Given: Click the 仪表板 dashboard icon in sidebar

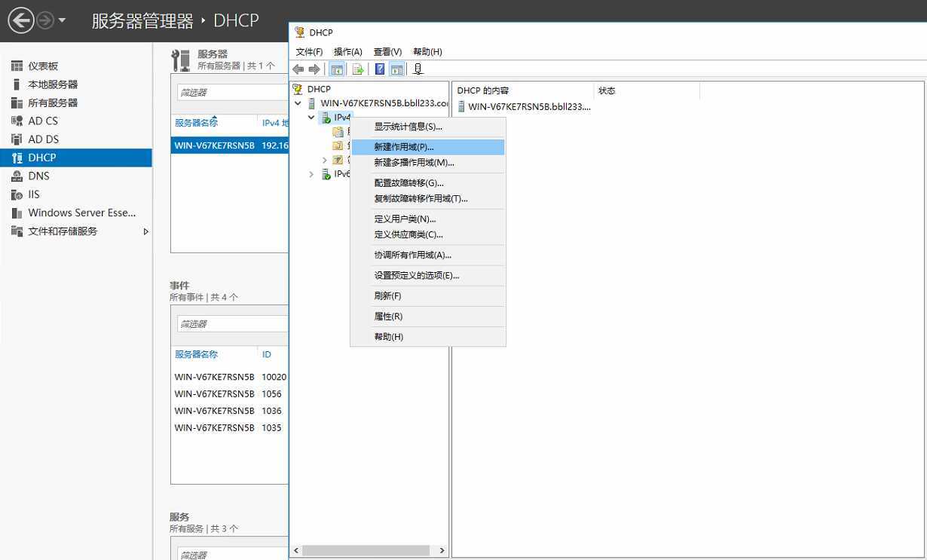Looking at the screenshot, I should coord(17,66).
